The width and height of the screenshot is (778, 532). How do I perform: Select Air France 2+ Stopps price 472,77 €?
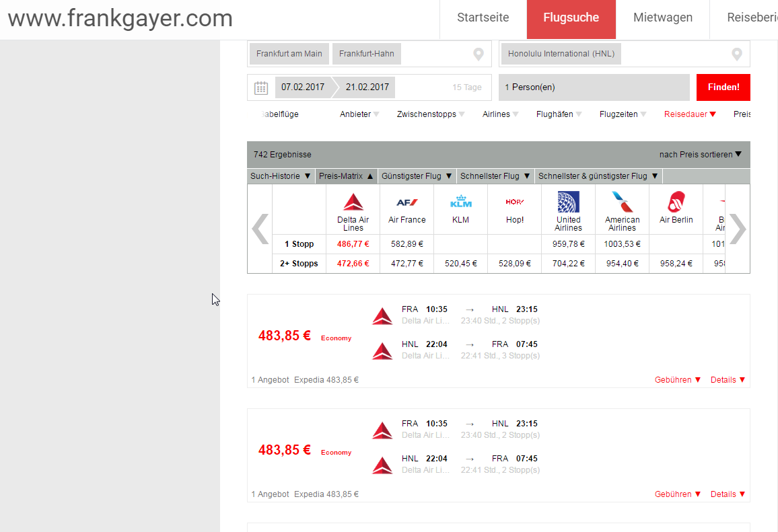(x=407, y=264)
